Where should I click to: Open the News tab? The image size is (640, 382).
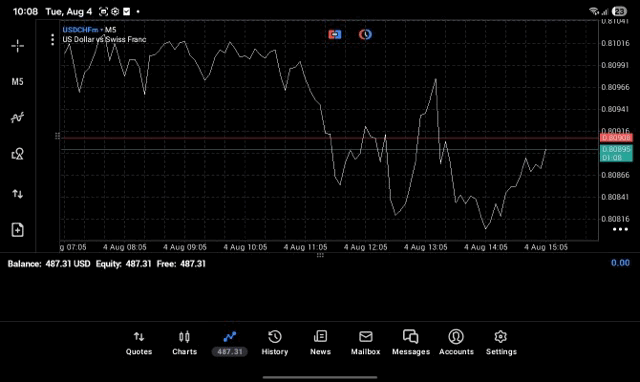pos(320,343)
